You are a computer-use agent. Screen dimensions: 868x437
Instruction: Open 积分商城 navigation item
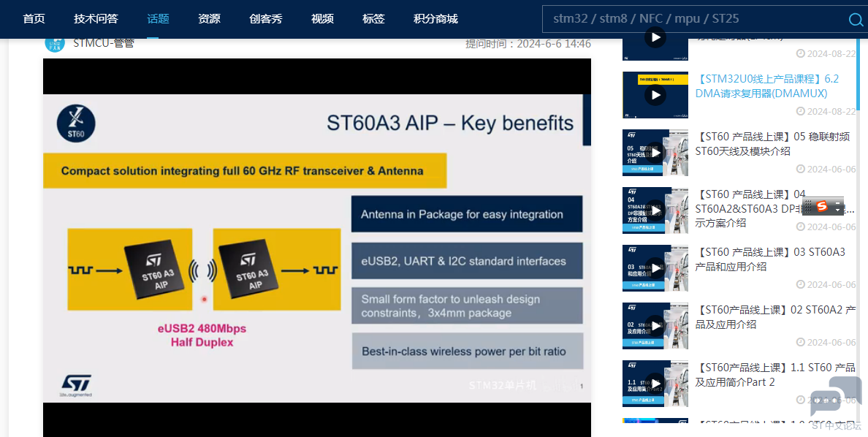(x=435, y=19)
